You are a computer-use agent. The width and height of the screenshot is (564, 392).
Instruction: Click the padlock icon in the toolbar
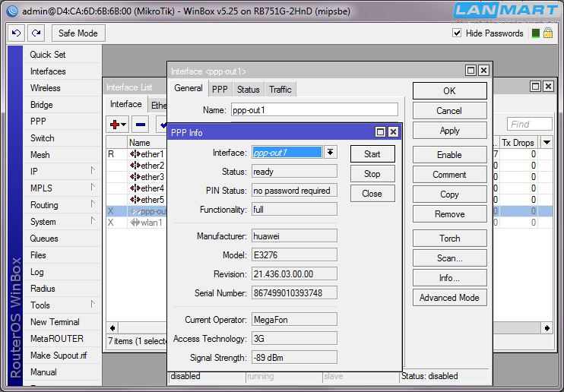(548, 33)
